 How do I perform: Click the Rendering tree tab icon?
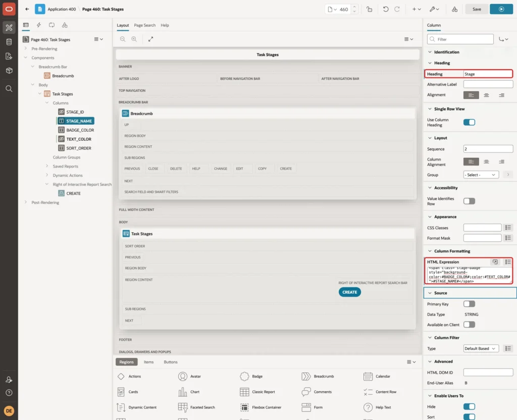pos(26,25)
